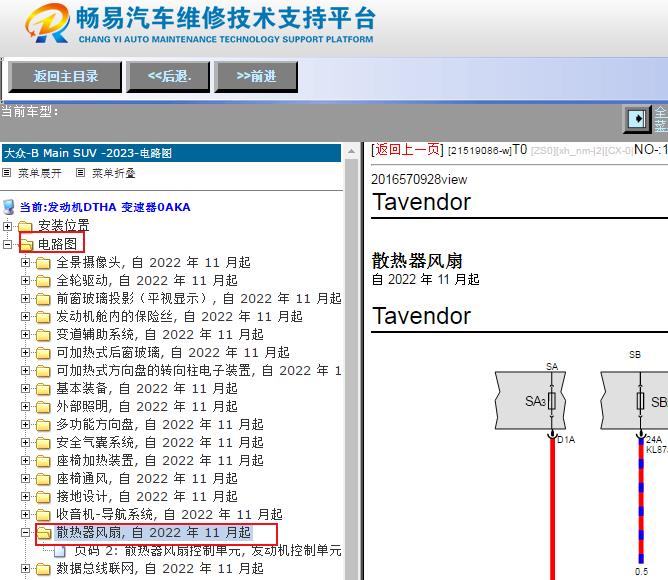The height and width of the screenshot is (580, 668).
Task: Expand the 座椅通风 node
Action: point(26,479)
